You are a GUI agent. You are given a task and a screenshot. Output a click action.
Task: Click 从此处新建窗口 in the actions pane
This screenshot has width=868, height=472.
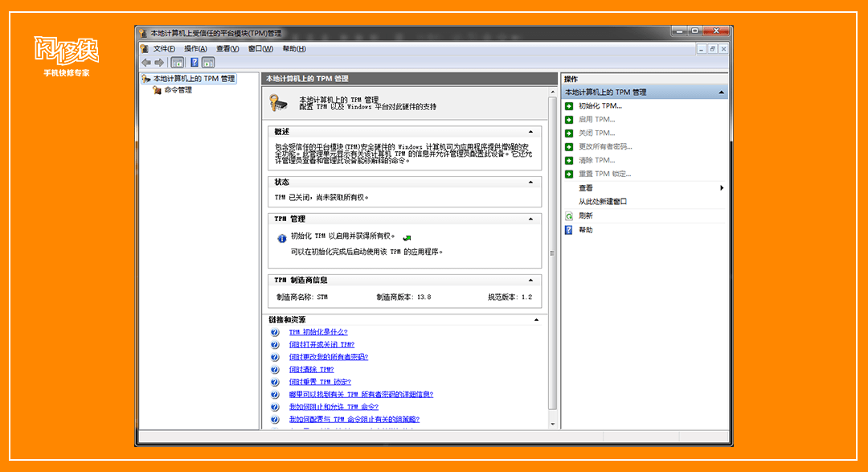603,202
